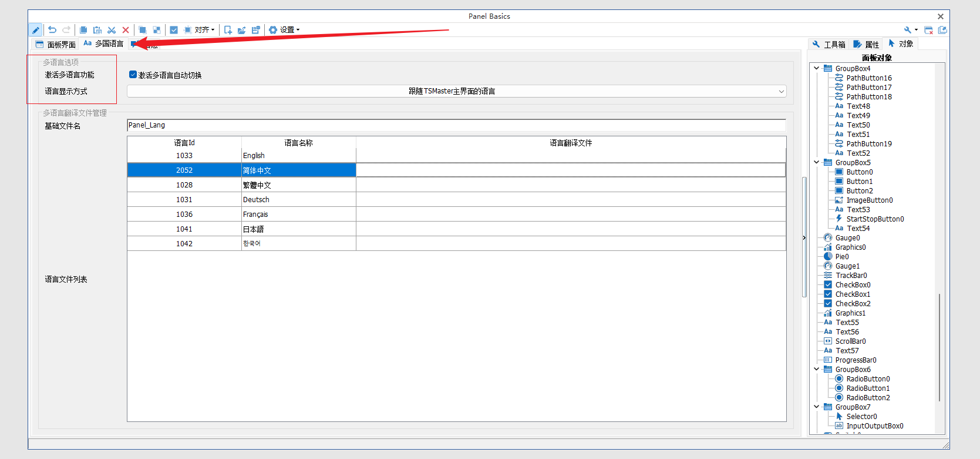This screenshot has width=980, height=459.
Task: Select the Français language row
Action: click(456, 215)
